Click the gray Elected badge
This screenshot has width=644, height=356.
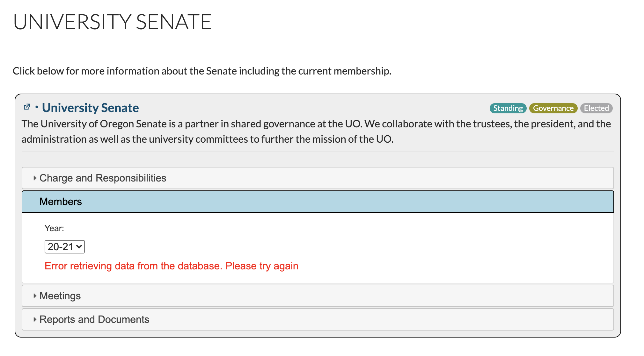pos(596,108)
